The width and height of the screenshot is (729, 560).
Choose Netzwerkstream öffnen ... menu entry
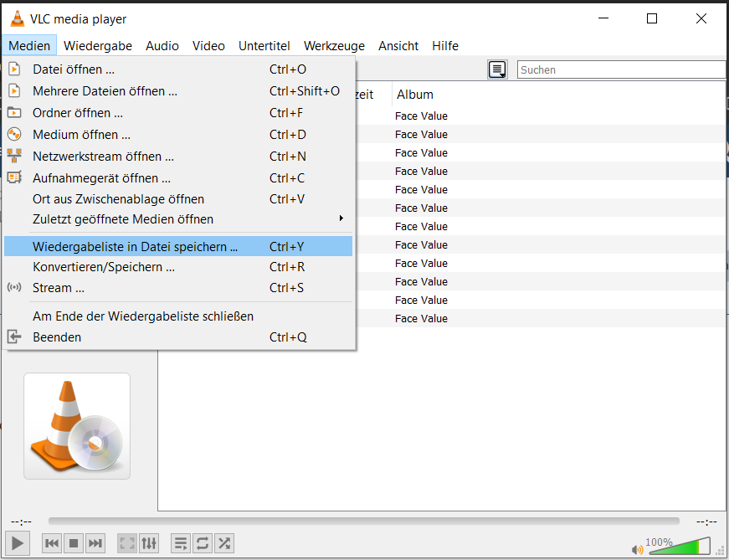[x=178, y=157]
